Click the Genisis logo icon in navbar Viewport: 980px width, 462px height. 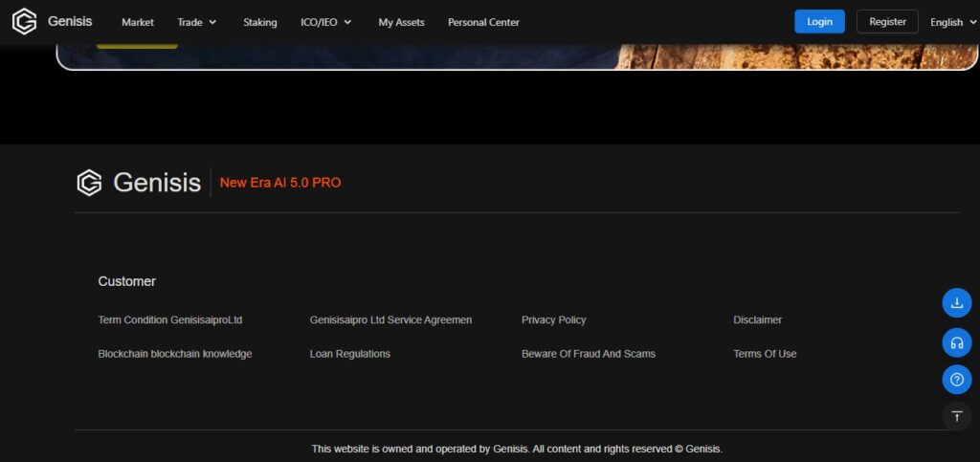click(x=24, y=21)
